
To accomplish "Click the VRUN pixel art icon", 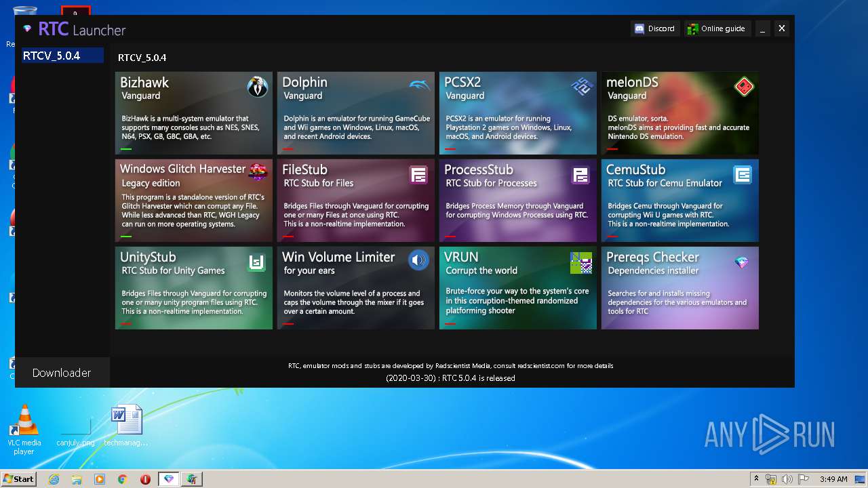I will (x=581, y=262).
